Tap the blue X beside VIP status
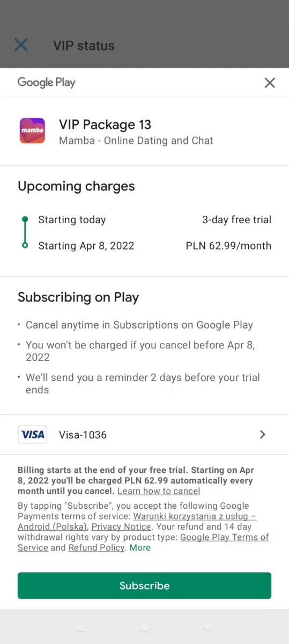Image resolution: width=289 pixels, height=644 pixels. pyautogui.click(x=21, y=45)
